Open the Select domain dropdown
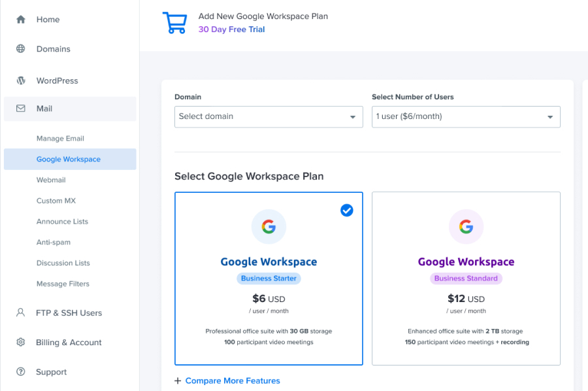The image size is (588, 391). (269, 116)
